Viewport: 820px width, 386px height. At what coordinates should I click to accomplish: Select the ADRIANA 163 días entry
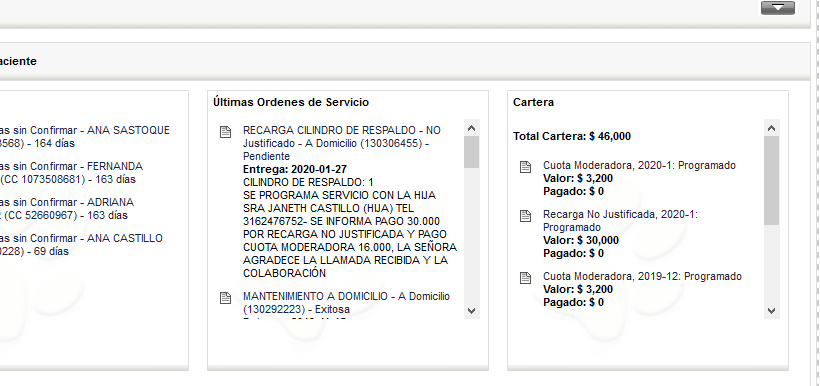[x=68, y=209]
